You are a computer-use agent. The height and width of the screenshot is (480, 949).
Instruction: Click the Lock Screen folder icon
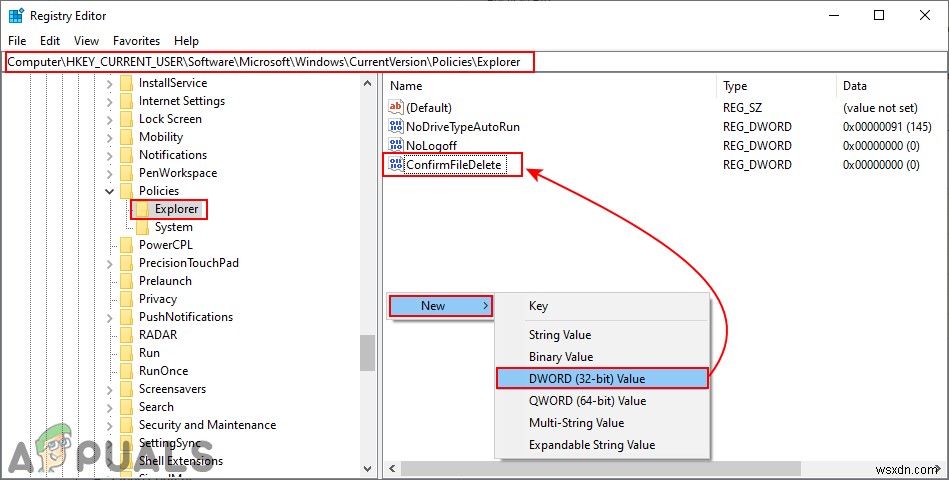[126, 119]
